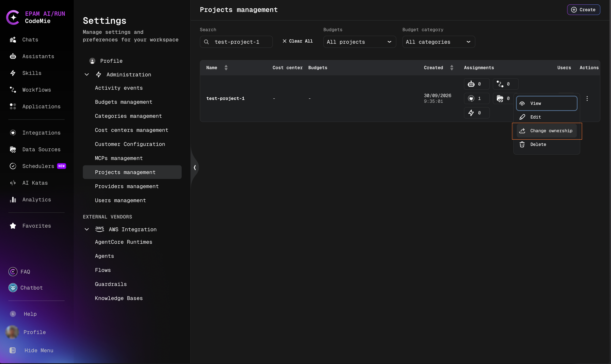Click the EPAM AI/RUN CodeMie logo

36,17
